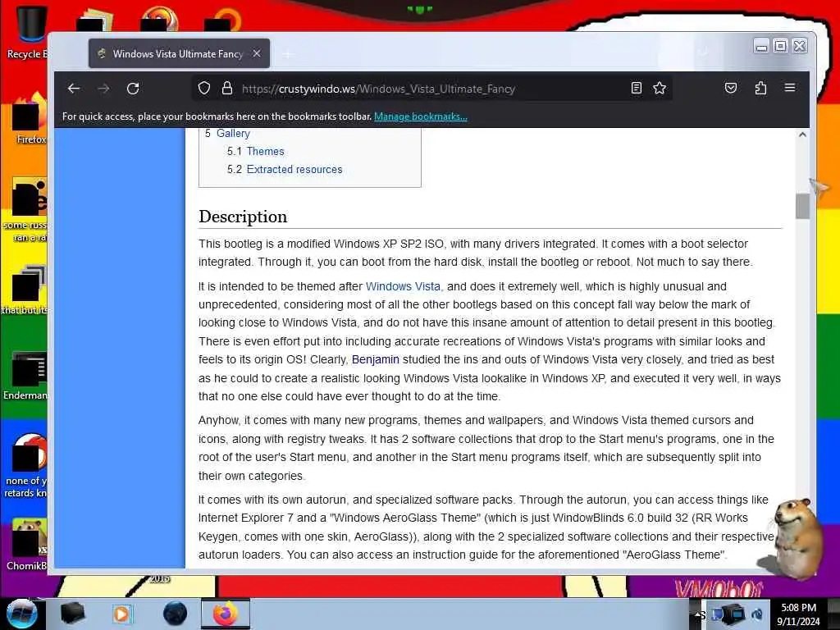Open the Benjamin author link
This screenshot has height=630, width=840.
pos(376,359)
